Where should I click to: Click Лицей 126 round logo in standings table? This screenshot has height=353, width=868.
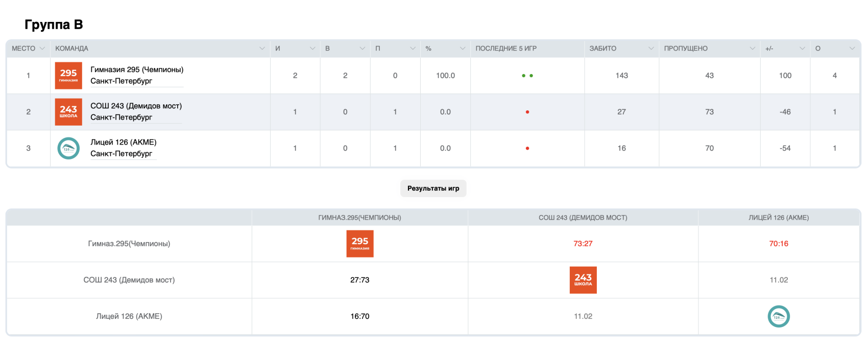[68, 148]
